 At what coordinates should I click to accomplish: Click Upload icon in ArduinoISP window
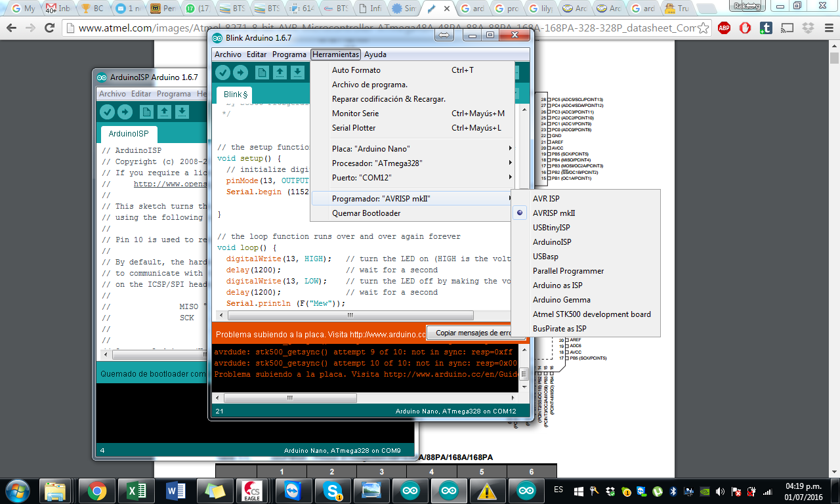point(124,112)
